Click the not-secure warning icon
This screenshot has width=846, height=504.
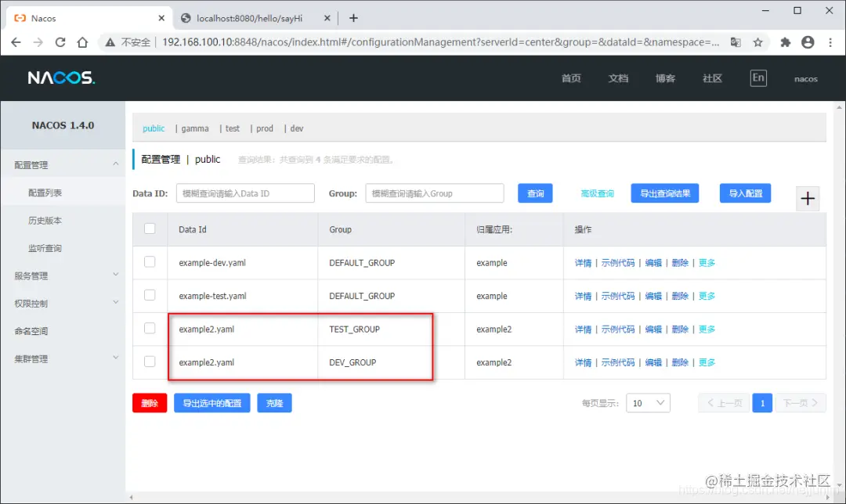[110, 42]
